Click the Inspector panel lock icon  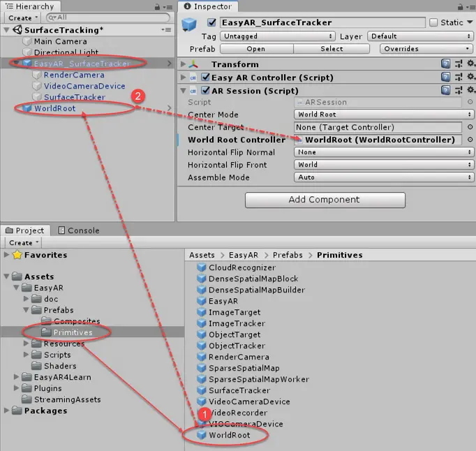click(460, 7)
